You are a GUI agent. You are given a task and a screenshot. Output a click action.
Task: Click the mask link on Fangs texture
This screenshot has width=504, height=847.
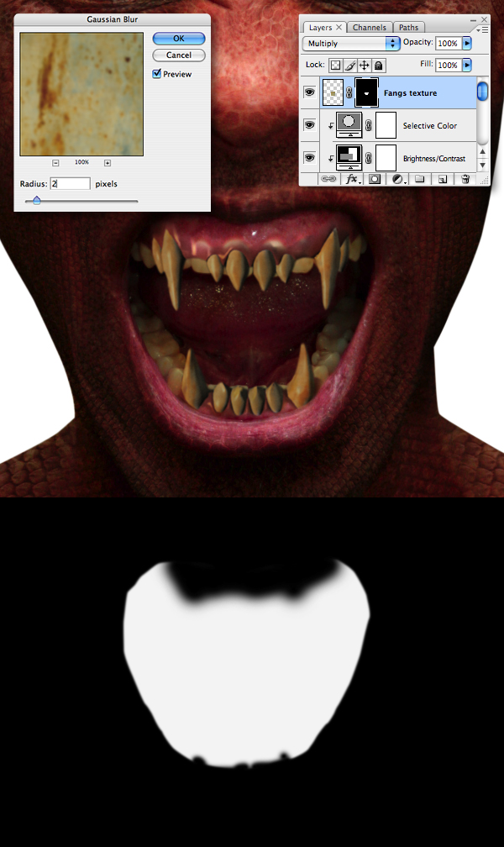point(349,93)
